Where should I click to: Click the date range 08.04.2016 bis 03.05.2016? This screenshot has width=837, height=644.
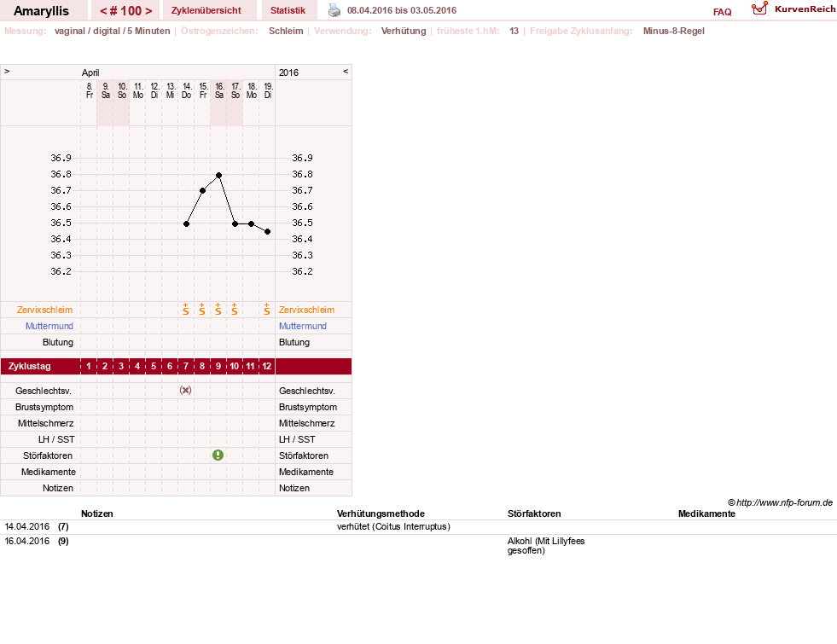tap(401, 10)
